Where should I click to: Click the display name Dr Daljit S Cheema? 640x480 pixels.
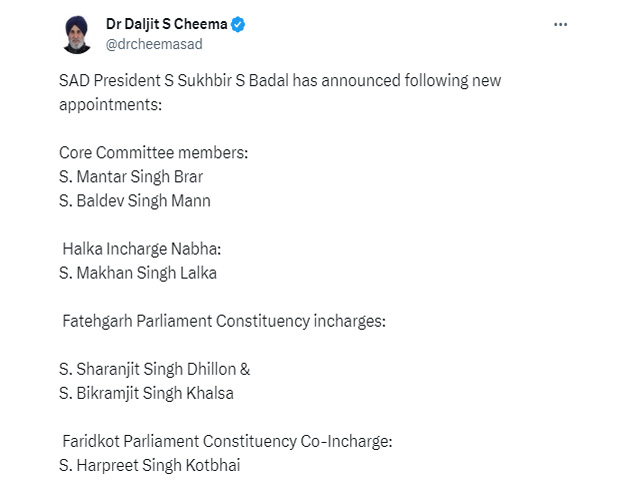tap(167, 24)
